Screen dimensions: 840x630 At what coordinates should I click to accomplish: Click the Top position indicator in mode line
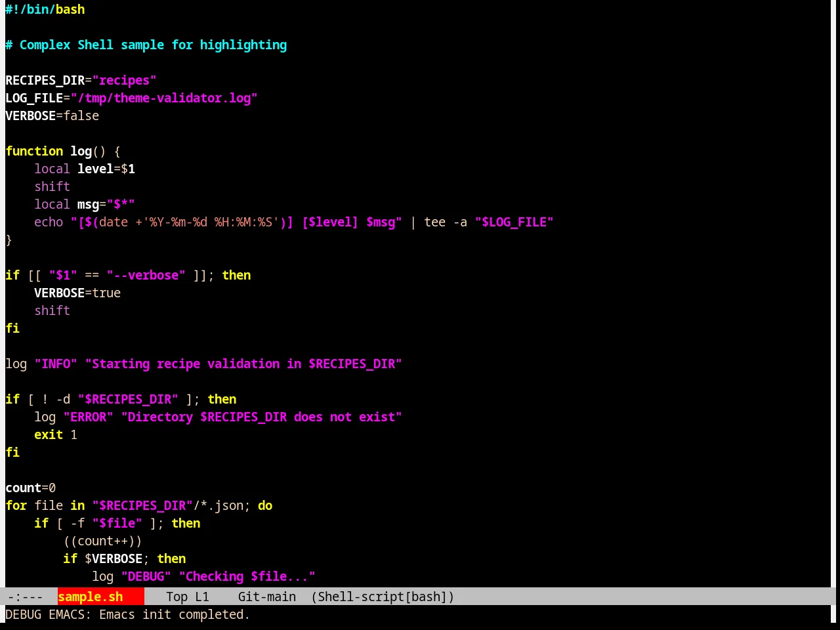(177, 597)
